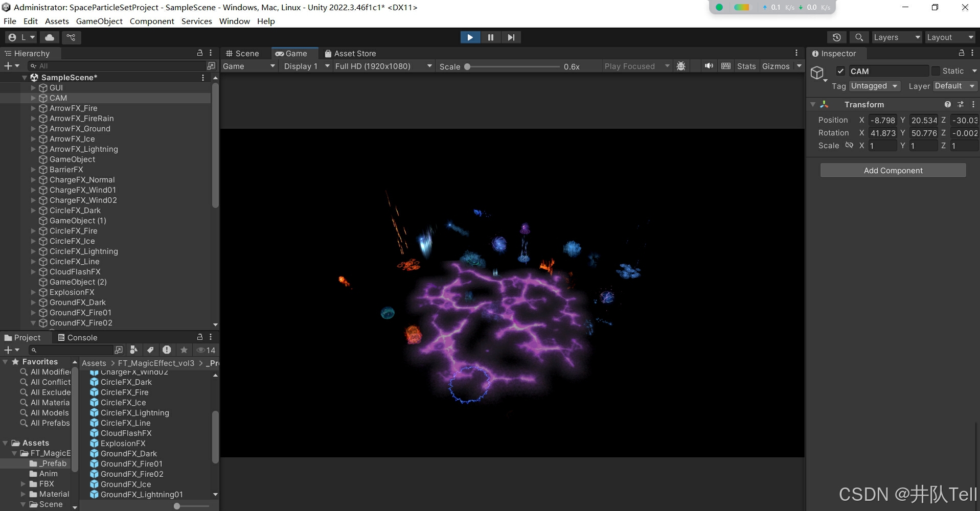Image resolution: width=980 pixels, height=511 pixels.
Task: Open the Layout dropdown
Action: (x=950, y=37)
